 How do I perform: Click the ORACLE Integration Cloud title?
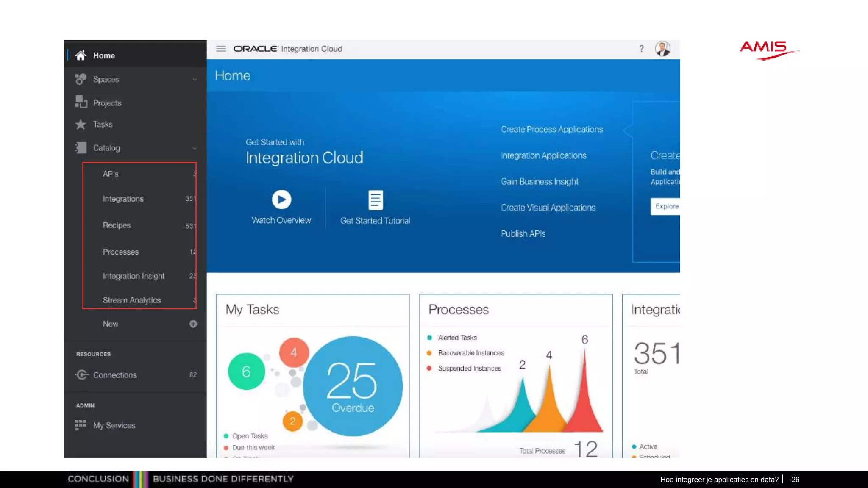coord(287,49)
